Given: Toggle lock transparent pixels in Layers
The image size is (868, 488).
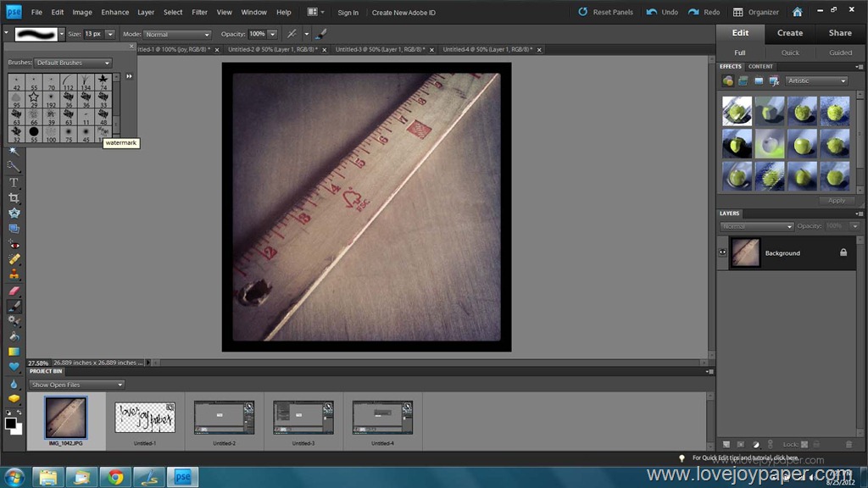Looking at the screenshot, I should click(804, 444).
